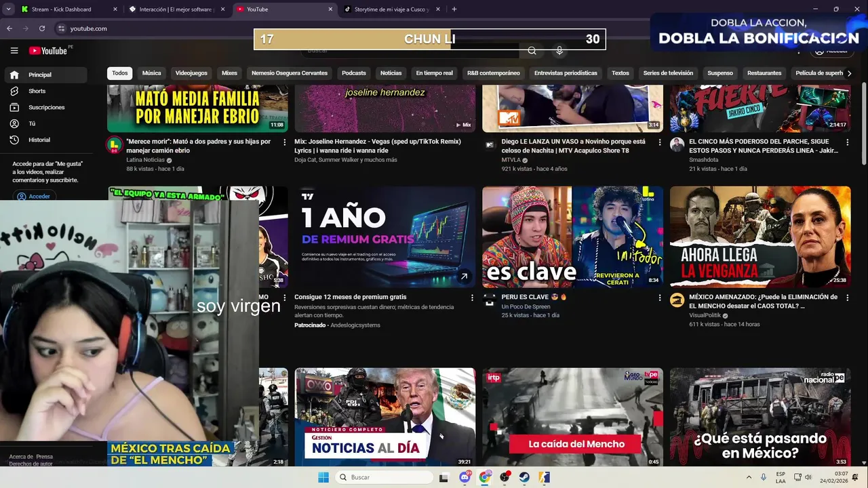Open Windows Start menu
868x488 pixels.
[323, 477]
